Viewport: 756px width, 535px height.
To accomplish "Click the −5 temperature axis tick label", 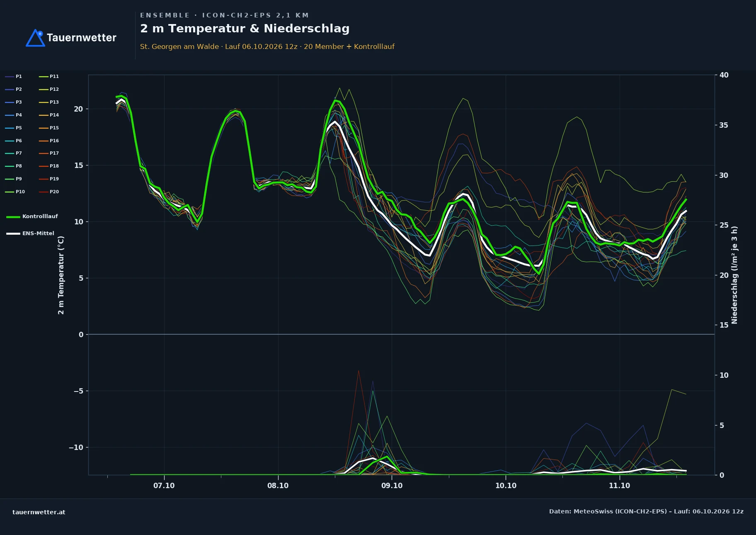I will (x=78, y=391).
